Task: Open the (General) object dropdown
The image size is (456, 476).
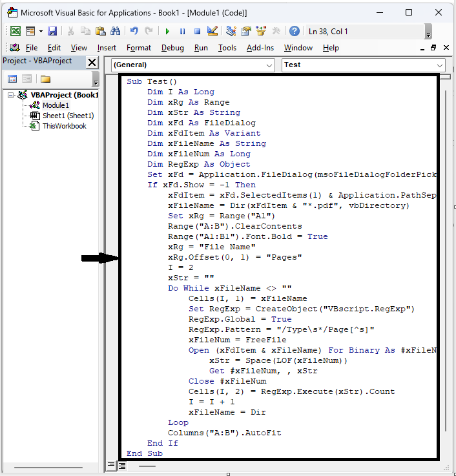Action: pos(192,65)
